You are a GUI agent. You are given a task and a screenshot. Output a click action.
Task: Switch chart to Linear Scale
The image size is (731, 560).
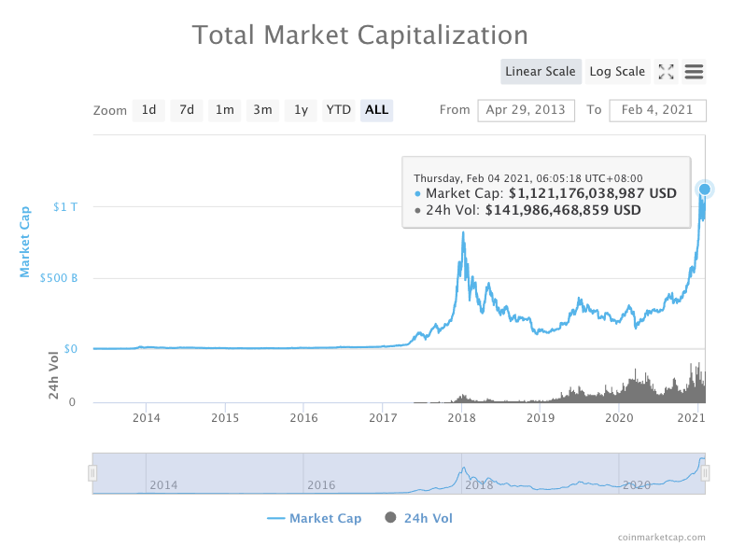[541, 72]
